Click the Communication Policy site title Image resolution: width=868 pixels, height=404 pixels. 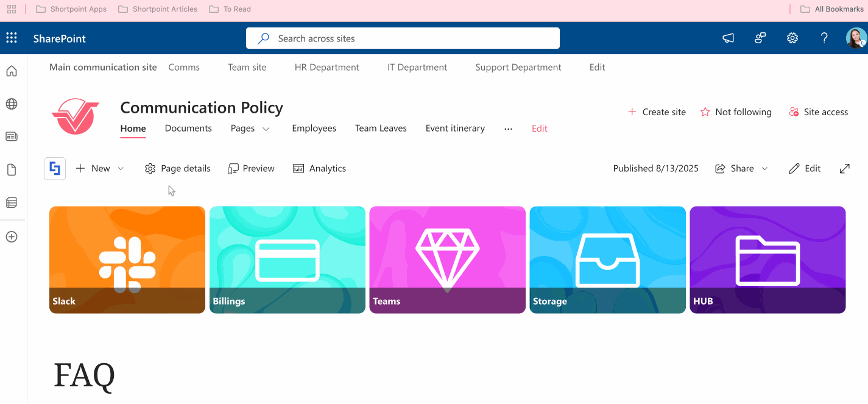(202, 108)
